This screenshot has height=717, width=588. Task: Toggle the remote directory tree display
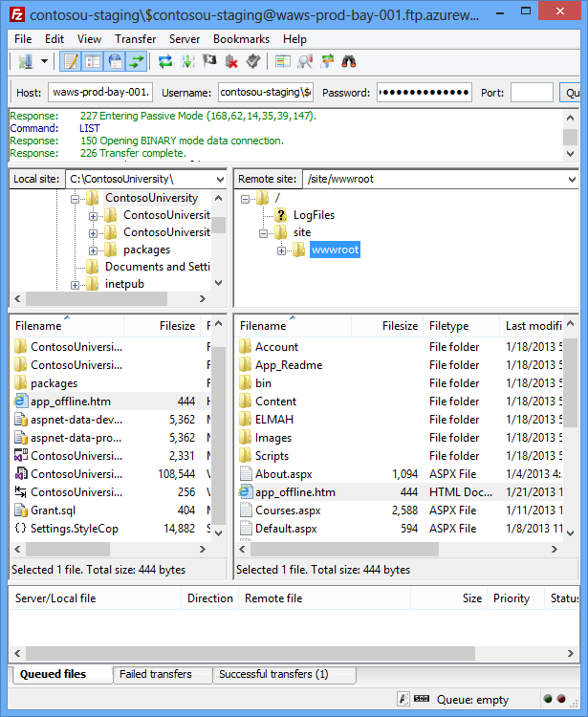tap(116, 61)
